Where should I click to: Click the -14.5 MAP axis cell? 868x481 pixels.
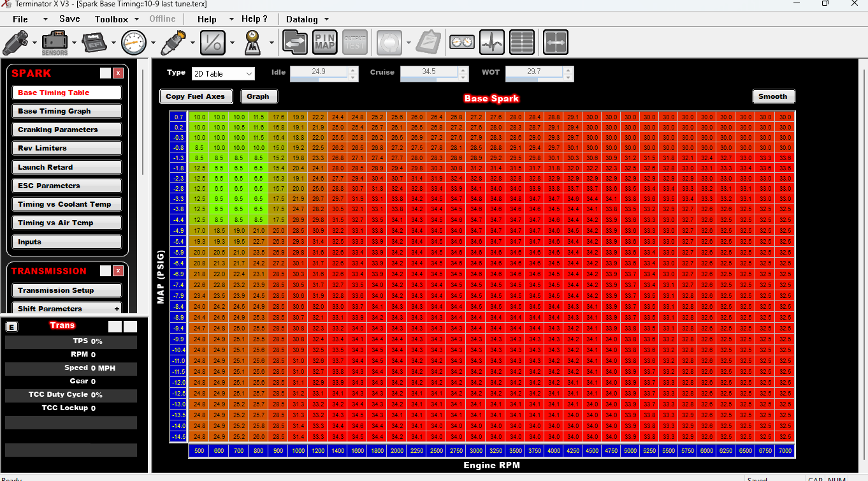pyautogui.click(x=178, y=436)
